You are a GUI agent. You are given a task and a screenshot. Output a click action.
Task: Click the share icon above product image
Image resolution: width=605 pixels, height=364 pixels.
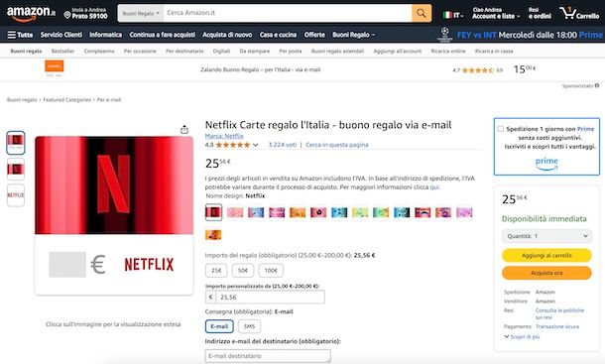pos(184,130)
